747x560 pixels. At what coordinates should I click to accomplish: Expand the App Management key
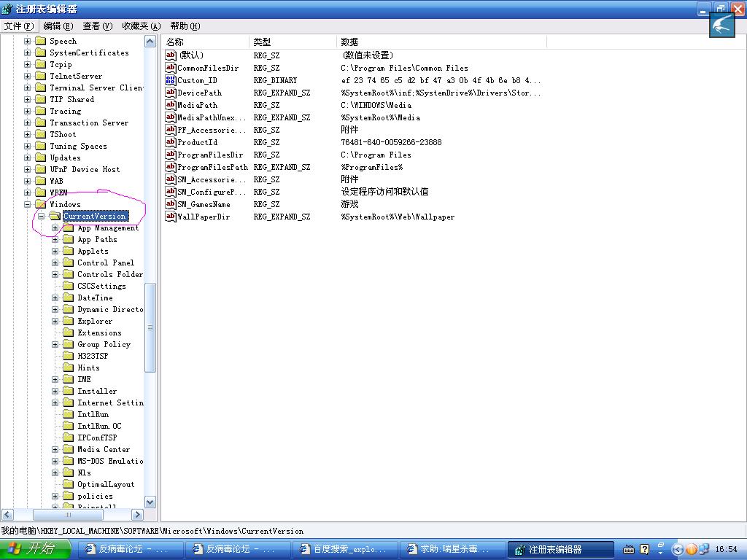(55, 227)
